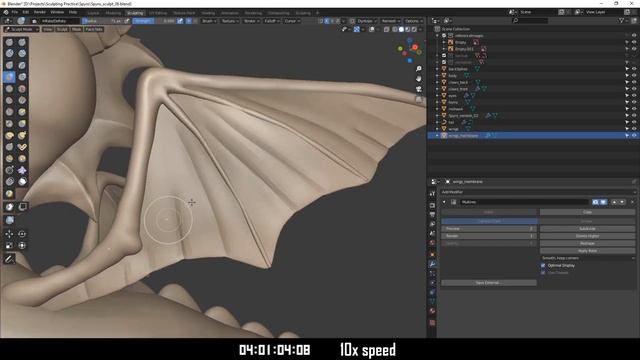Open the Add Modifier dropdown
This screenshot has width=640, height=360.
point(538,192)
